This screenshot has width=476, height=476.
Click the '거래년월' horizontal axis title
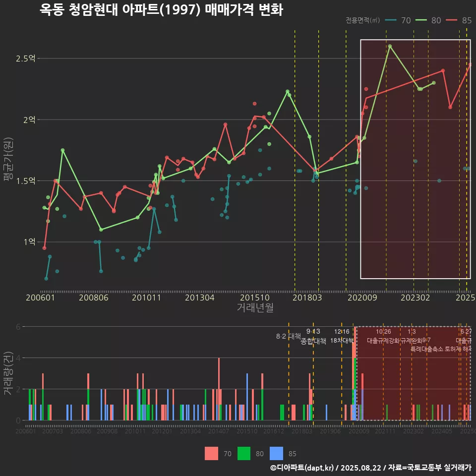point(255,307)
